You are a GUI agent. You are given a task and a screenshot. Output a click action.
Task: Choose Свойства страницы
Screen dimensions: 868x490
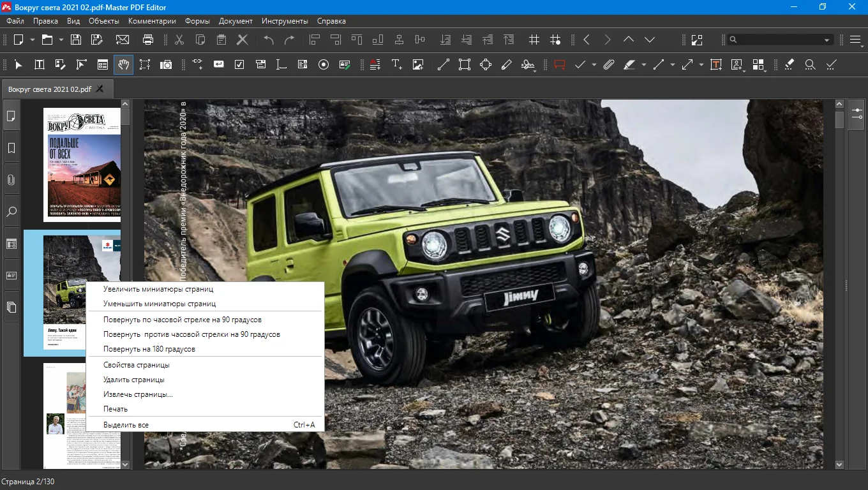click(205, 365)
